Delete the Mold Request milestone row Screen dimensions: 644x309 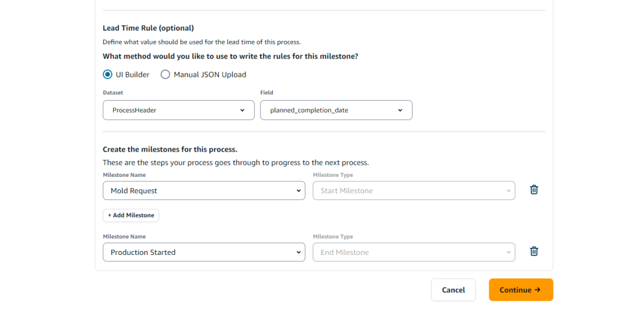coord(534,189)
